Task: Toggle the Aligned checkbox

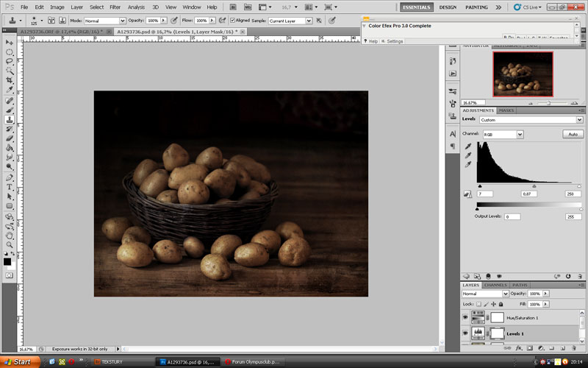Action: (x=233, y=21)
